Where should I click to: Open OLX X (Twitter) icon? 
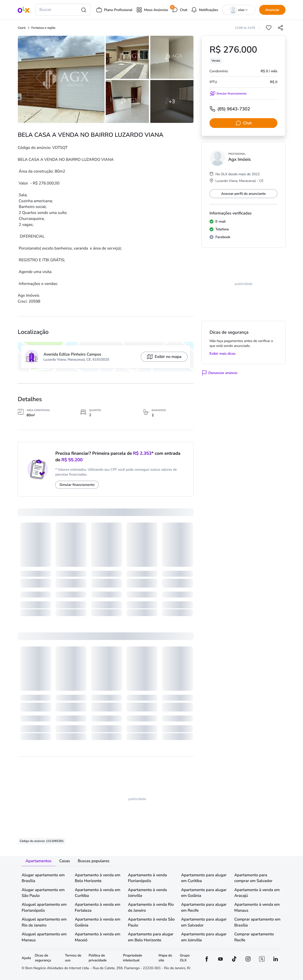[262, 959]
